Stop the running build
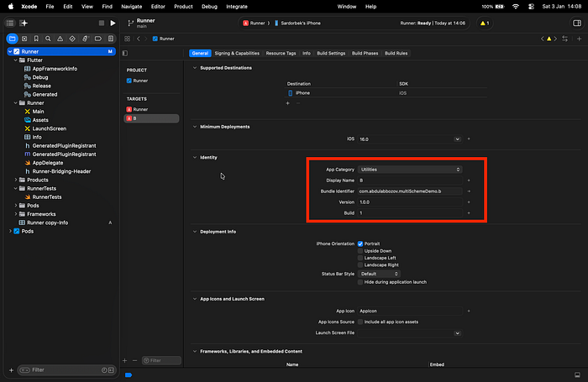 point(102,24)
